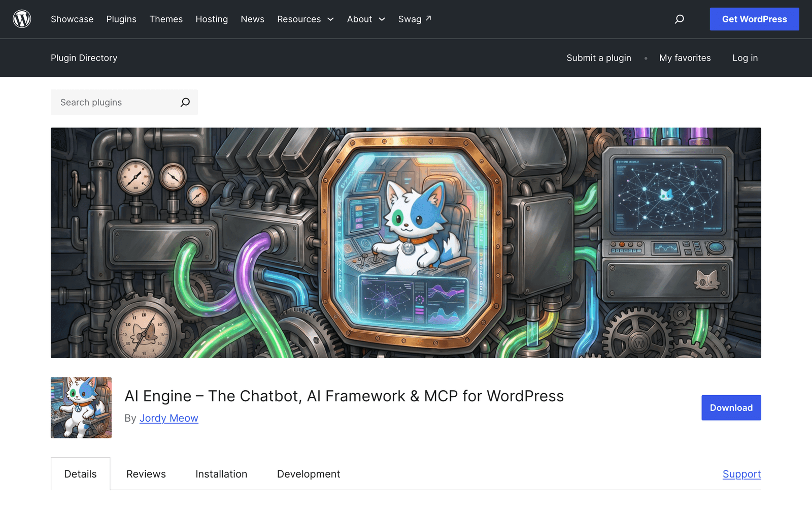Select the Details tab
The width and height of the screenshot is (812, 508).
pyautogui.click(x=80, y=474)
